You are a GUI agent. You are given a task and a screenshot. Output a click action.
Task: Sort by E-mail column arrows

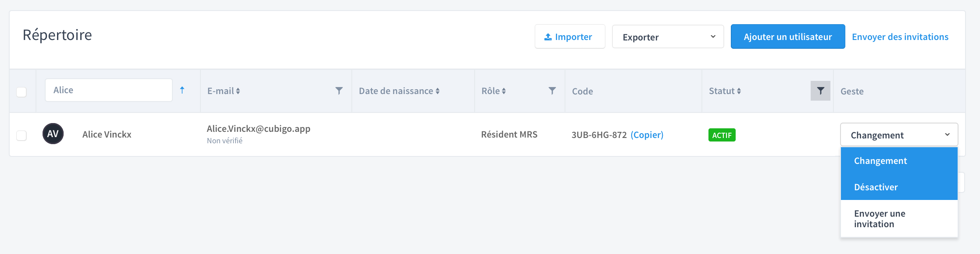[238, 91]
